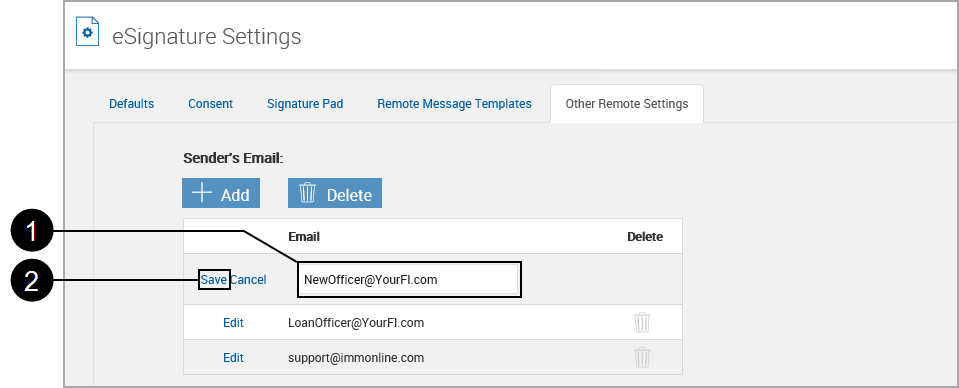Click the eSignature Settings gear document icon
Screen dimensions: 959x388
click(87, 32)
